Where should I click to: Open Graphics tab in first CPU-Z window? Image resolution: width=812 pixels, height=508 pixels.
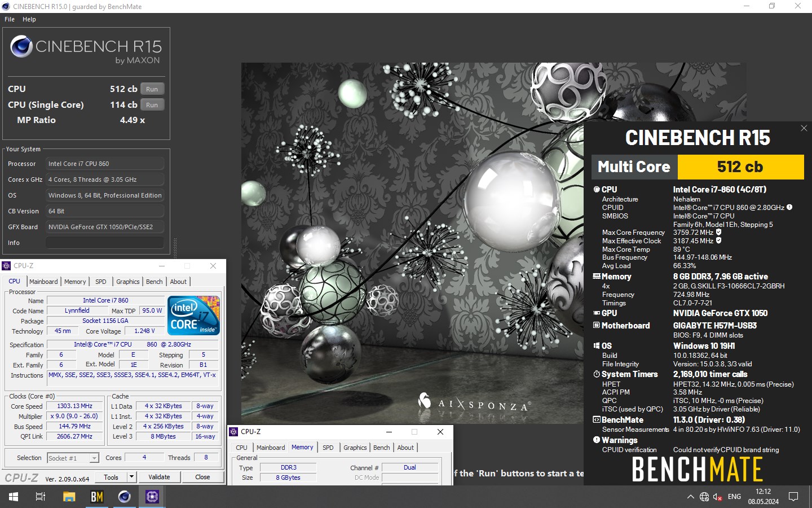(128, 282)
